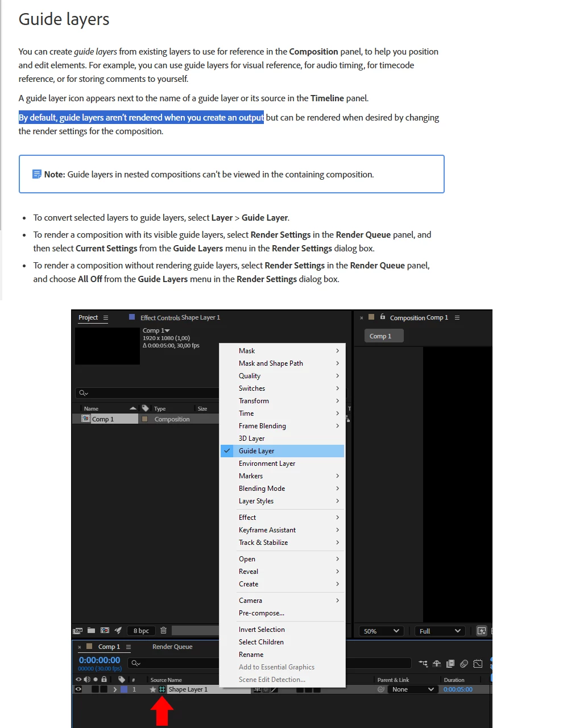563x728 pixels.
Task: Click the Comp 1 composition item icon
Action: tap(86, 419)
